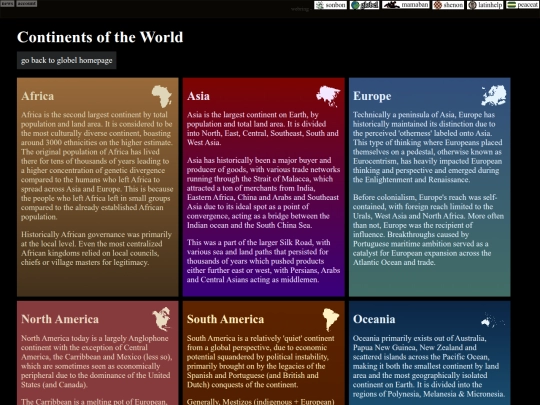Click paragraph starting 'Asia is the largest continent'
The image size is (540, 405).
[263, 128]
